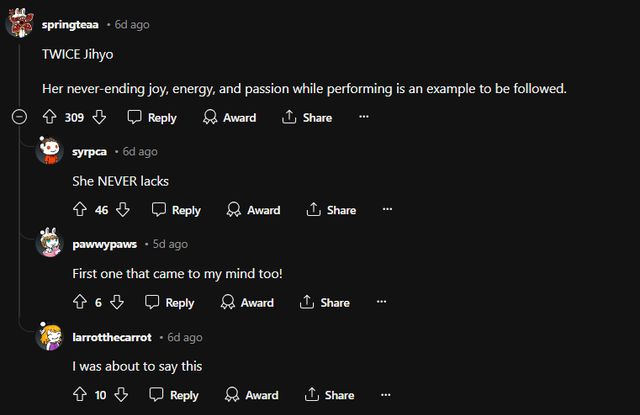This screenshot has width=640, height=415.
Task: Downvote larrotthecarrot's comment
Action: click(122, 395)
